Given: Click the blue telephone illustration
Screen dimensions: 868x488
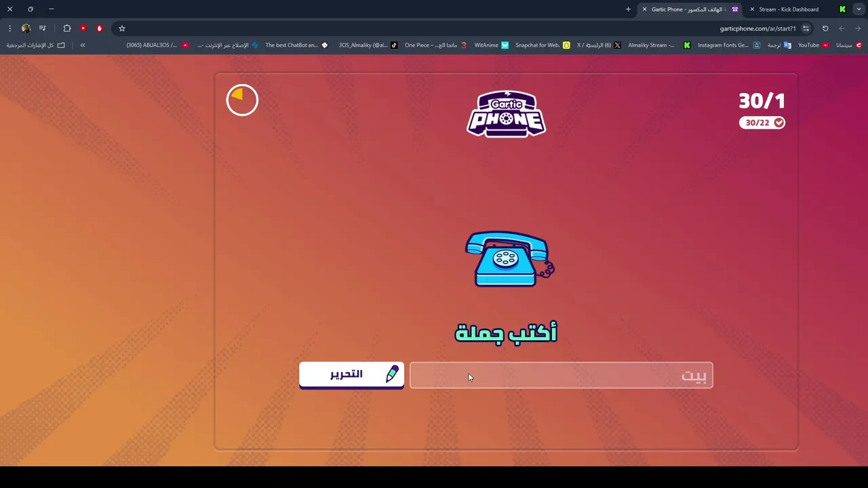Looking at the screenshot, I should click(510, 259).
